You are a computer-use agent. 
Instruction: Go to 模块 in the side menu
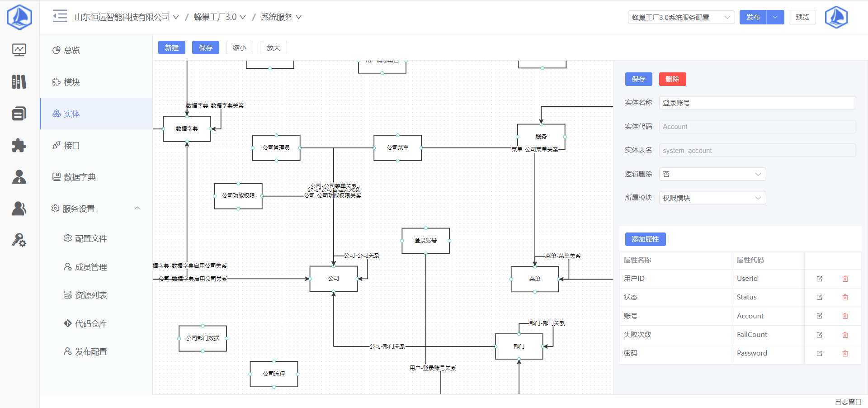(x=96, y=82)
